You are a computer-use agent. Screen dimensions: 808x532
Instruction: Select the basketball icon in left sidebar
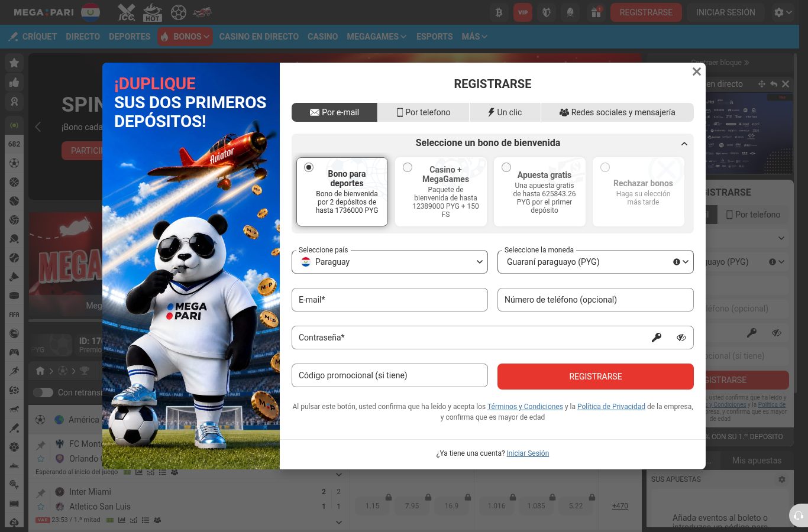click(14, 182)
